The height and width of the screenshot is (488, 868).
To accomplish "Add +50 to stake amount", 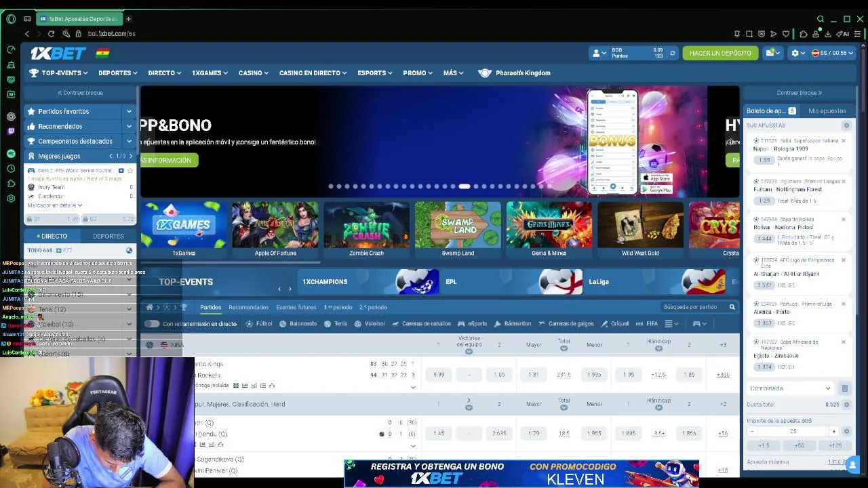I will (x=800, y=445).
